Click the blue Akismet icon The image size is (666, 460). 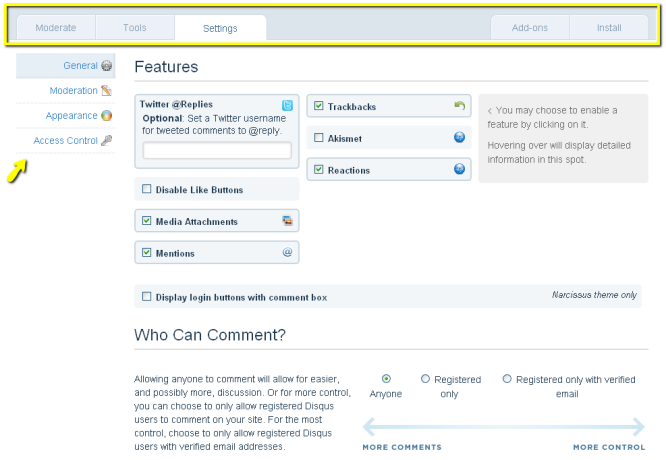pos(460,138)
